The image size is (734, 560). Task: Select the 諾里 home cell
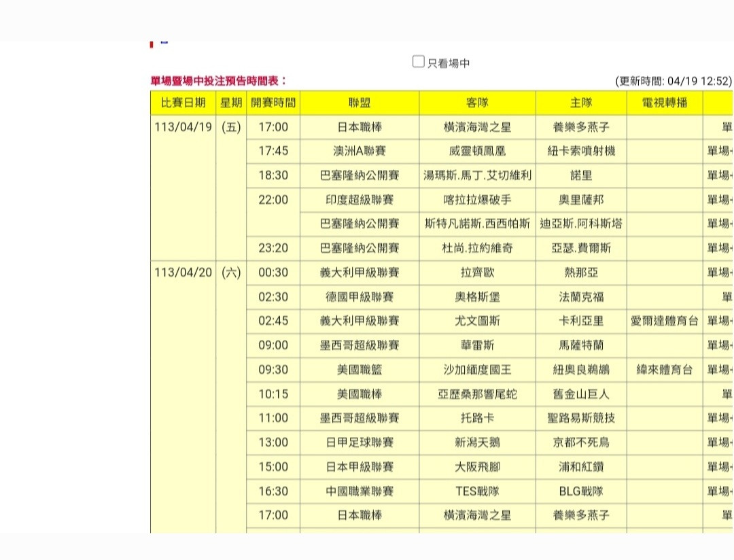[581, 175]
